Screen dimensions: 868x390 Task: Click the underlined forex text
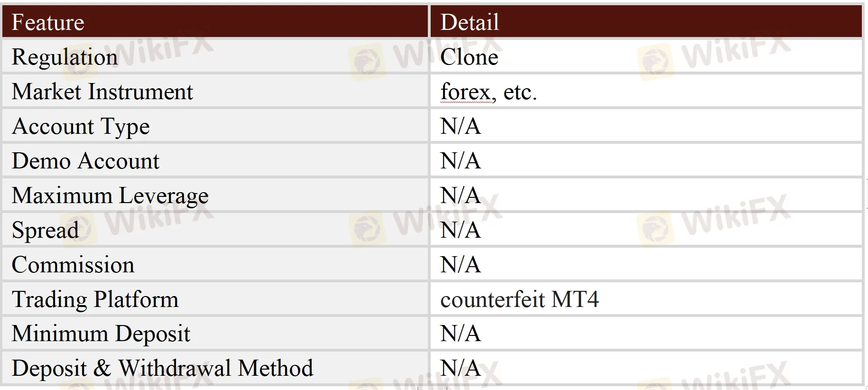[465, 92]
